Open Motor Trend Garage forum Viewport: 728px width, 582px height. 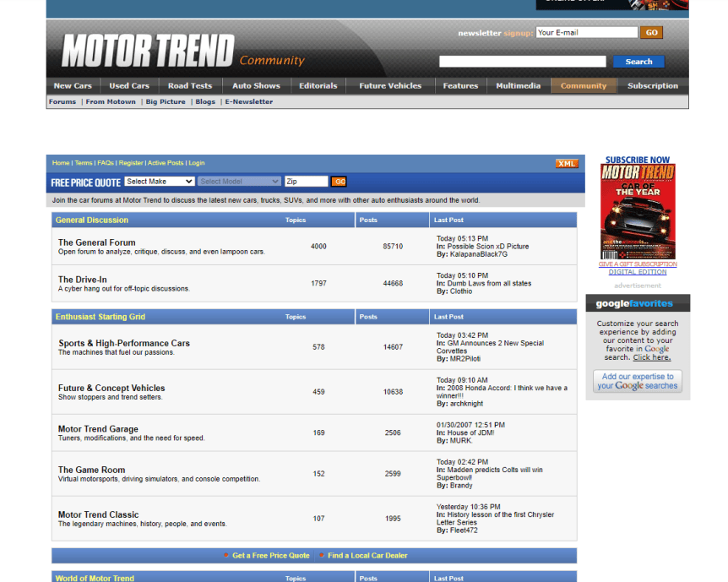(98, 429)
